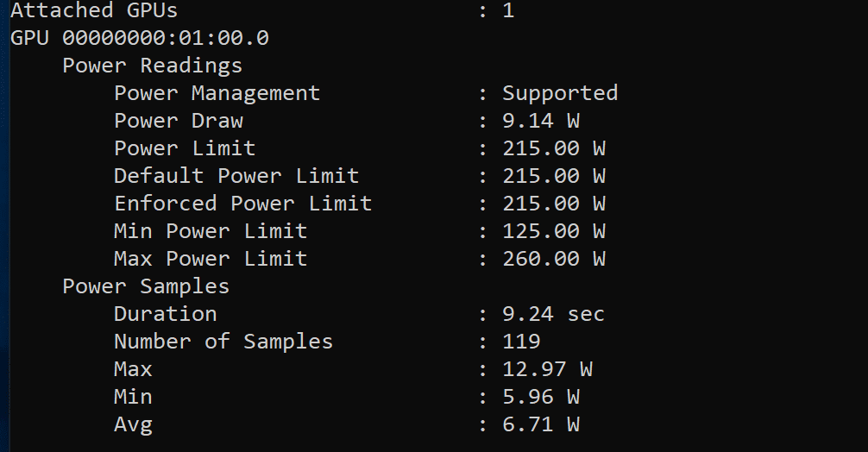The height and width of the screenshot is (452, 868).
Task: Click the Power Draw value 9.14 W
Action: click(x=541, y=121)
